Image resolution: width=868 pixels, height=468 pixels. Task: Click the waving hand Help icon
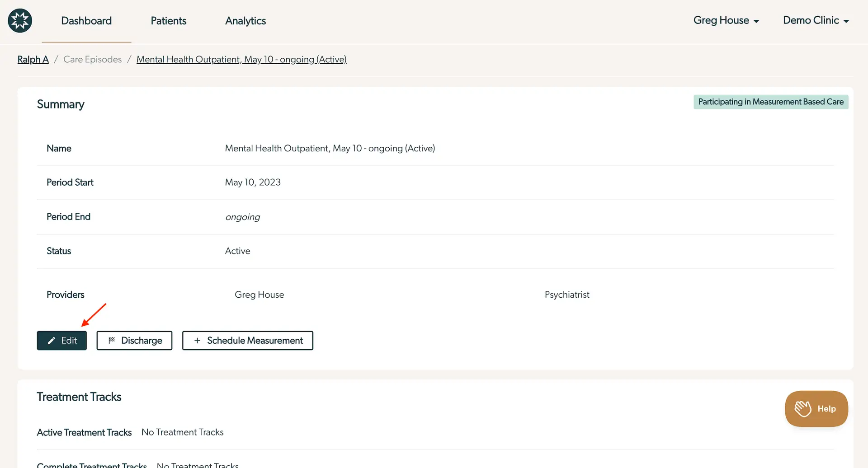pyautogui.click(x=804, y=408)
